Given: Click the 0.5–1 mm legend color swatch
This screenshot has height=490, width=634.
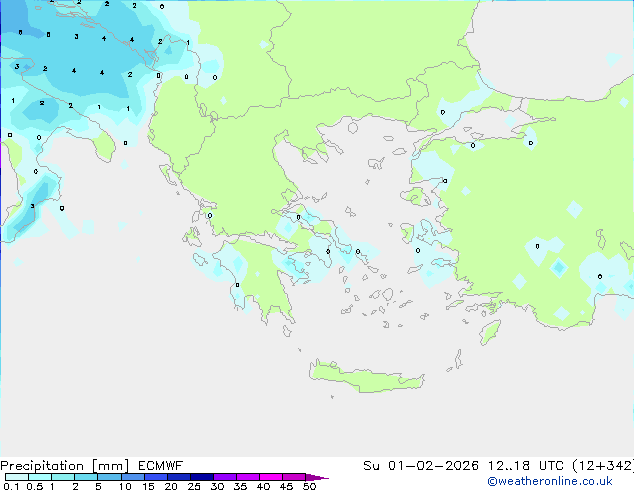Looking at the screenshot, I should [40, 477].
